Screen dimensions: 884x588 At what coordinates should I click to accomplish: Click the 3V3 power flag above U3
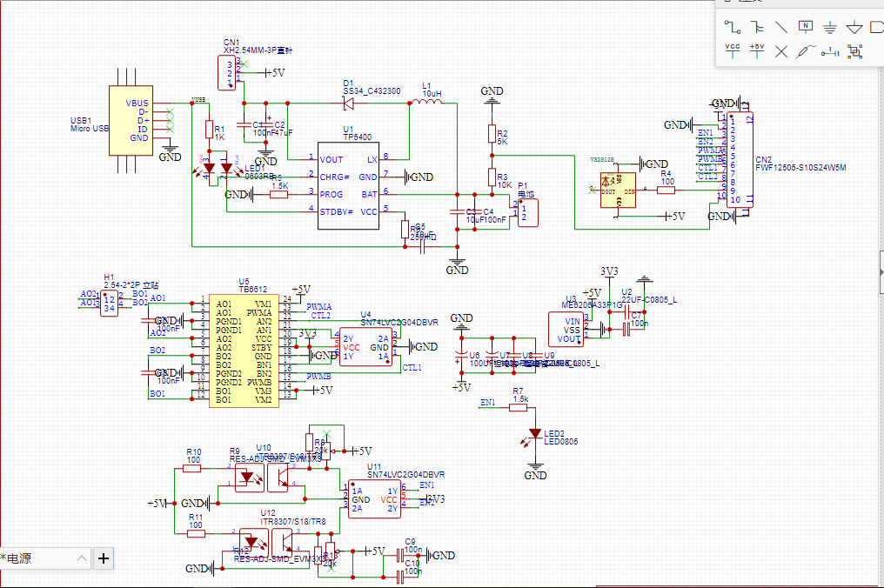click(609, 271)
